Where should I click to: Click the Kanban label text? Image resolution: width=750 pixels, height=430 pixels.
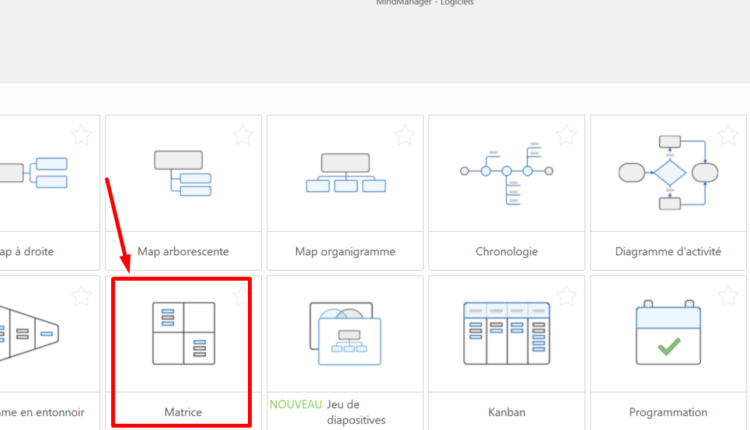pyautogui.click(x=507, y=412)
